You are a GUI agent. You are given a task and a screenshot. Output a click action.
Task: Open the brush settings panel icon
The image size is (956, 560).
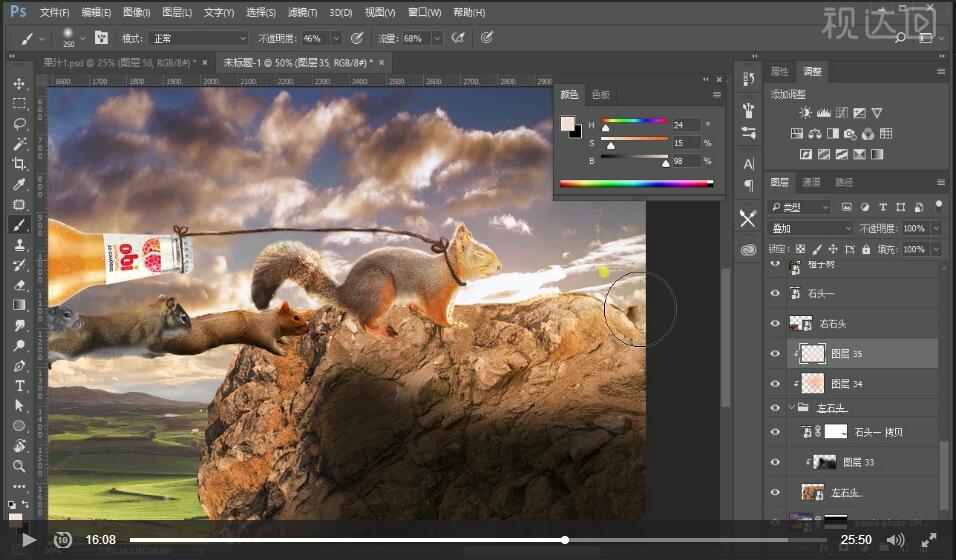[101, 38]
